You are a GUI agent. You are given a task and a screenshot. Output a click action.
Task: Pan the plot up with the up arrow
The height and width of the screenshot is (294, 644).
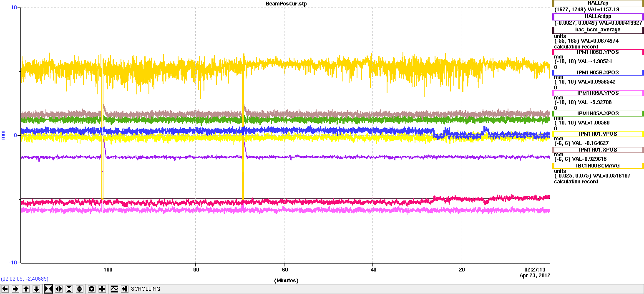click(26, 289)
